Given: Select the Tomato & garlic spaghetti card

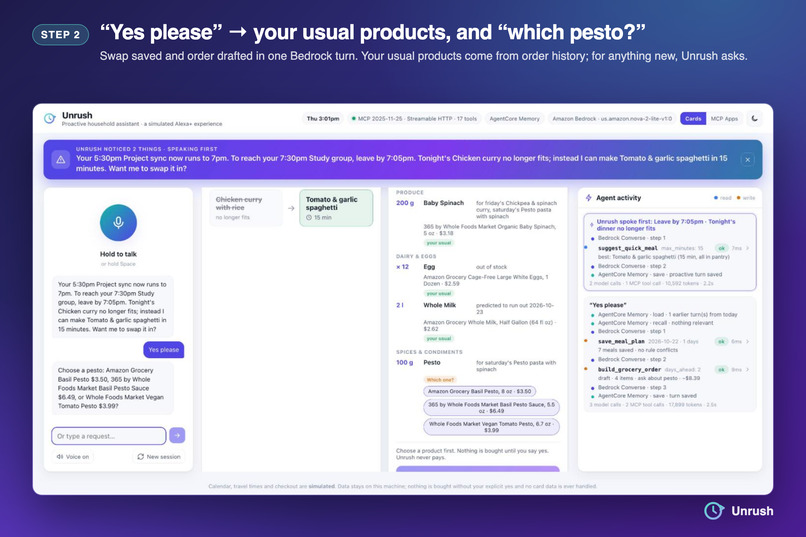Looking at the screenshot, I should [x=336, y=208].
